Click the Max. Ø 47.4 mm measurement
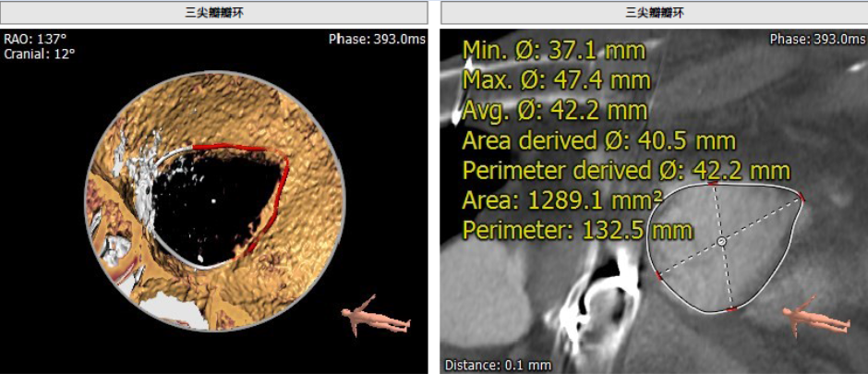 [556, 79]
